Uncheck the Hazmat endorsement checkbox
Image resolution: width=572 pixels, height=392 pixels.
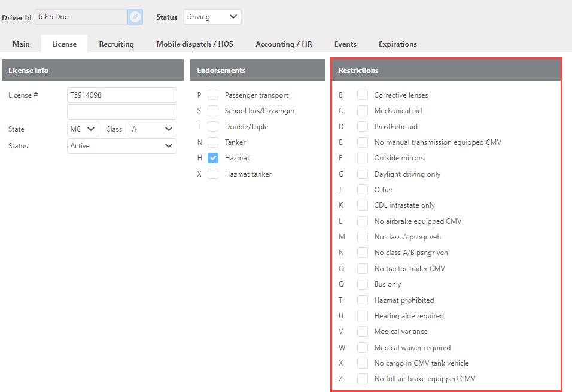[x=213, y=158]
